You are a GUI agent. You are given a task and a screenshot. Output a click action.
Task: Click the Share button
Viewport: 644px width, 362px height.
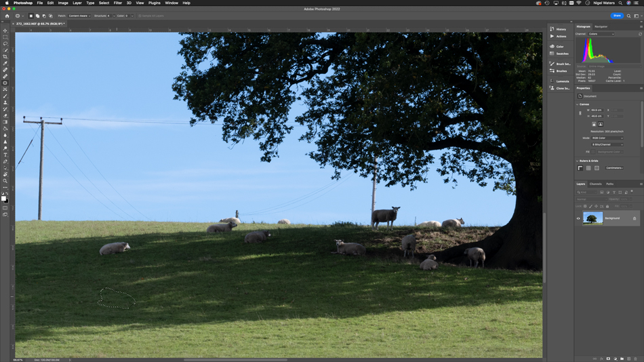[x=616, y=16]
